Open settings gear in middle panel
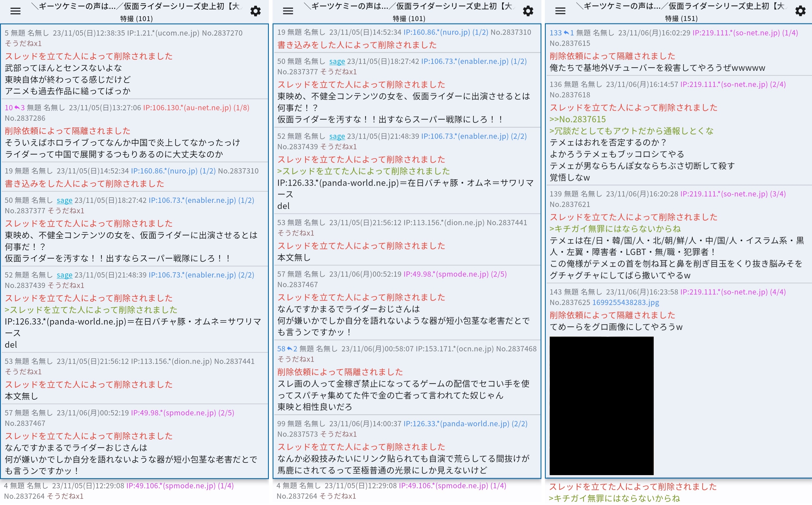This screenshot has width=812, height=505. 528,11
